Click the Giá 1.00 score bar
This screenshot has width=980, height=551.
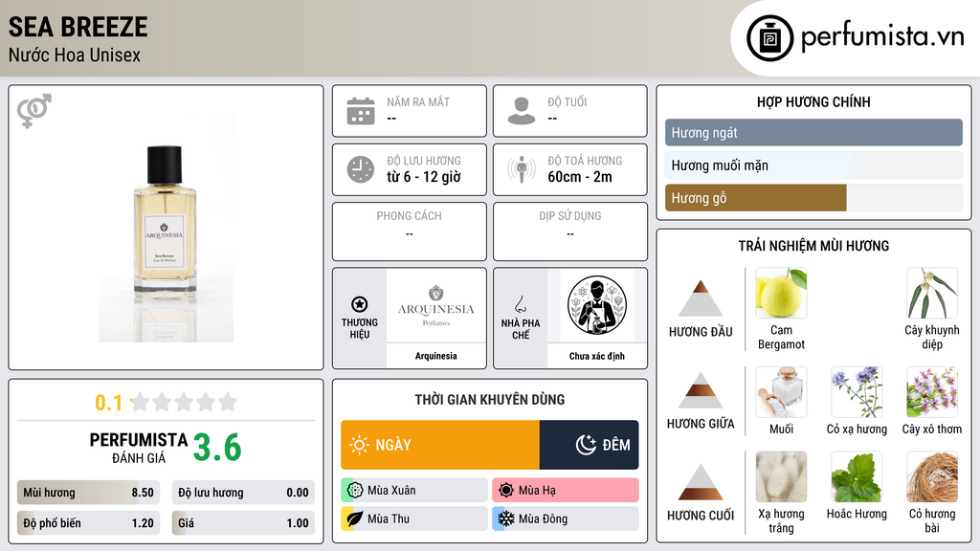pyautogui.click(x=243, y=523)
